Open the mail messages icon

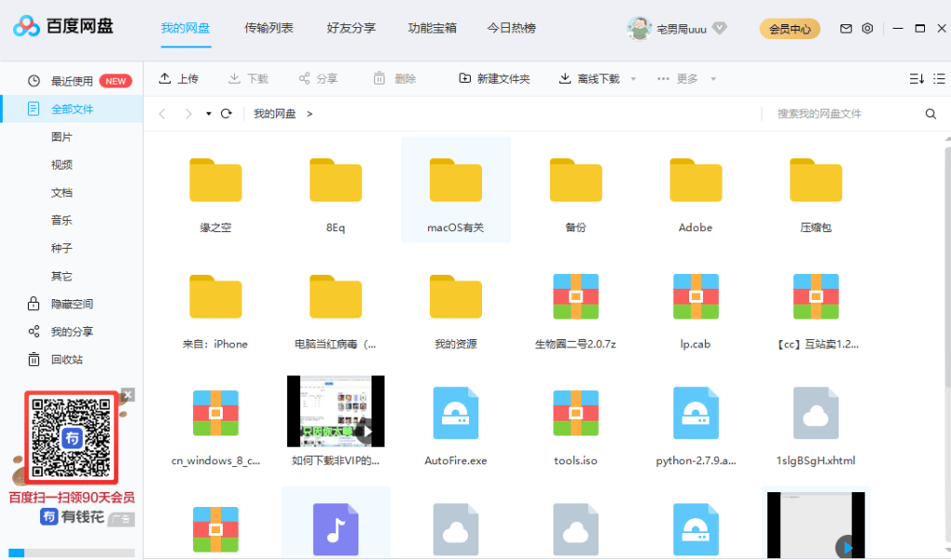point(845,29)
